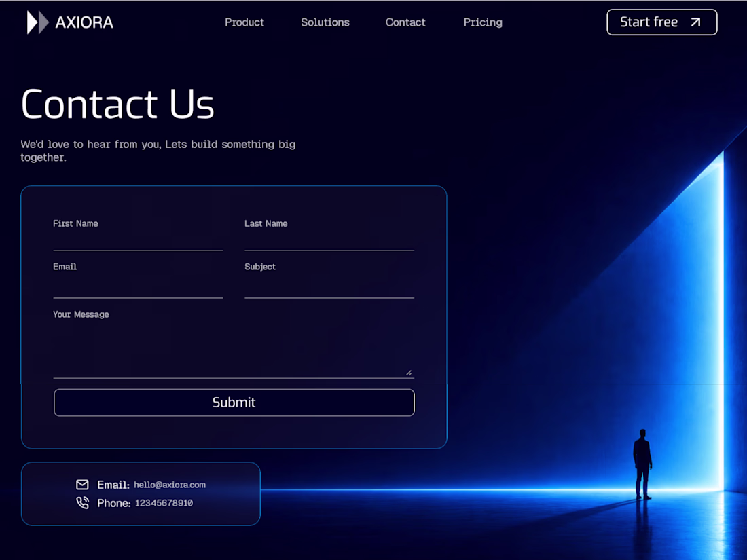Click the "Phone:" label in contact card
This screenshot has width=747, height=560.
tap(114, 503)
